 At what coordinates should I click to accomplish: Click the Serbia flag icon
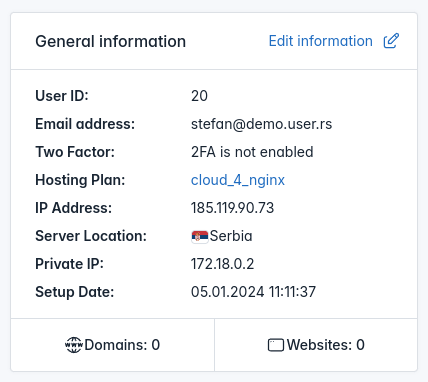point(200,236)
